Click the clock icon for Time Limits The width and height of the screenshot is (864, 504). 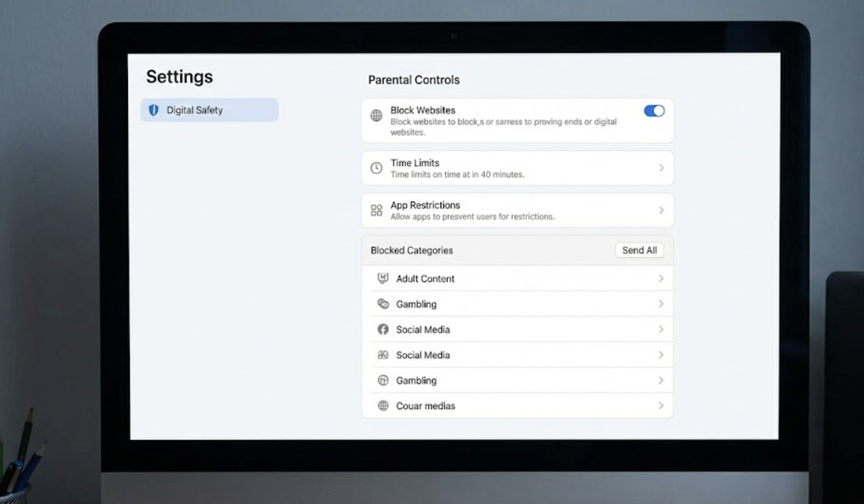click(x=376, y=168)
